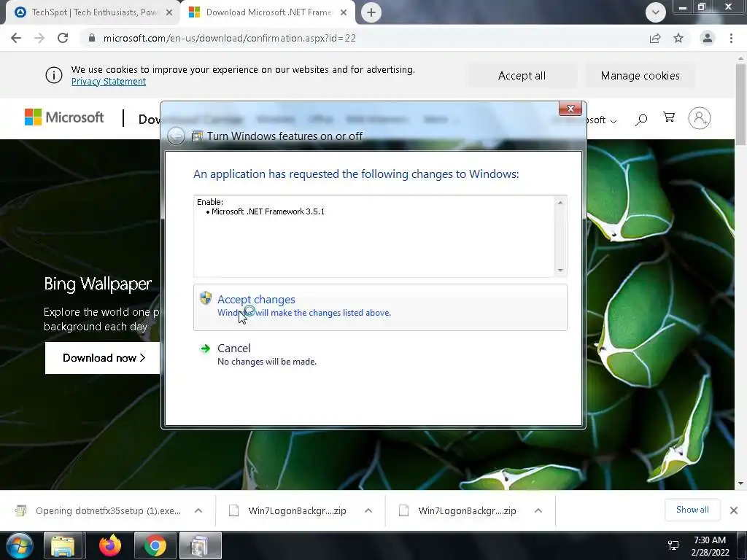Click the UAC shield icon beside Accept changes
Screen dimensions: 747x560
tap(206, 298)
